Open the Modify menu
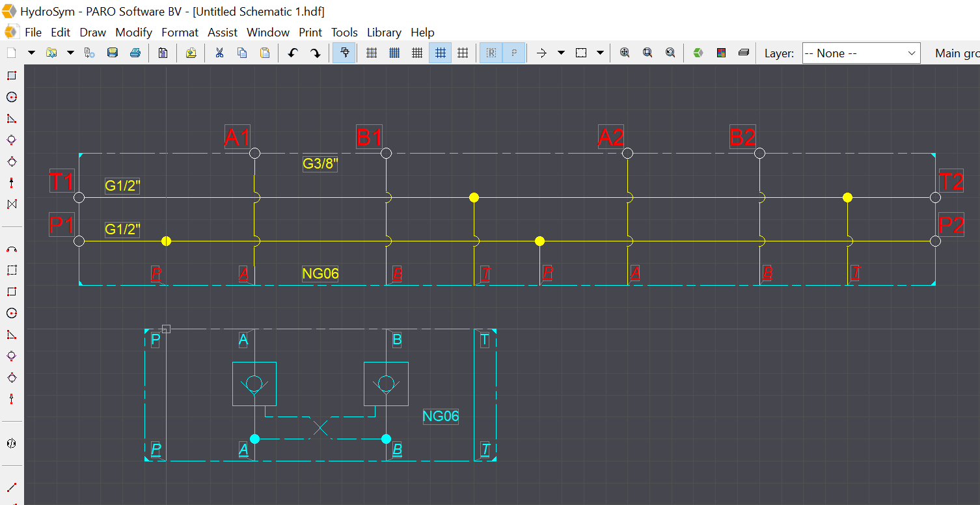Image resolution: width=980 pixels, height=505 pixels. pyautogui.click(x=133, y=33)
